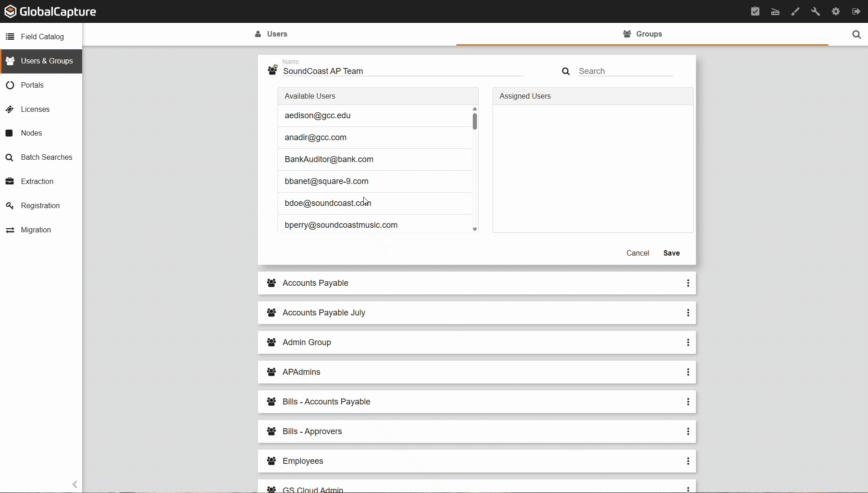Open the gear settings icon in top bar
This screenshot has width=868, height=493.
point(836,11)
